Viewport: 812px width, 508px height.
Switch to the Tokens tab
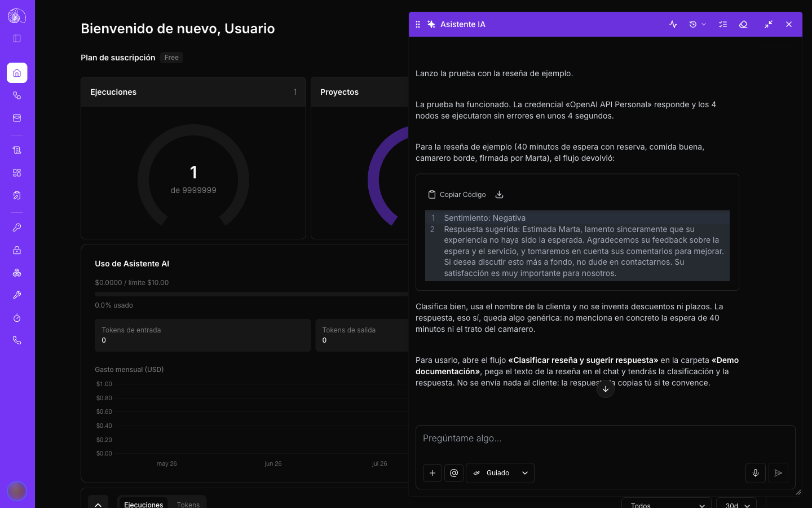pos(188,505)
